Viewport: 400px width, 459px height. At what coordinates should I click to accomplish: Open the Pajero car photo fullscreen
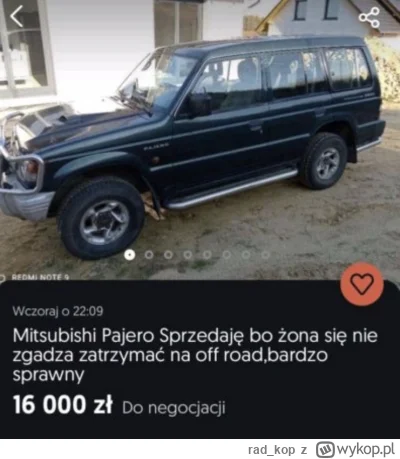[200, 140]
